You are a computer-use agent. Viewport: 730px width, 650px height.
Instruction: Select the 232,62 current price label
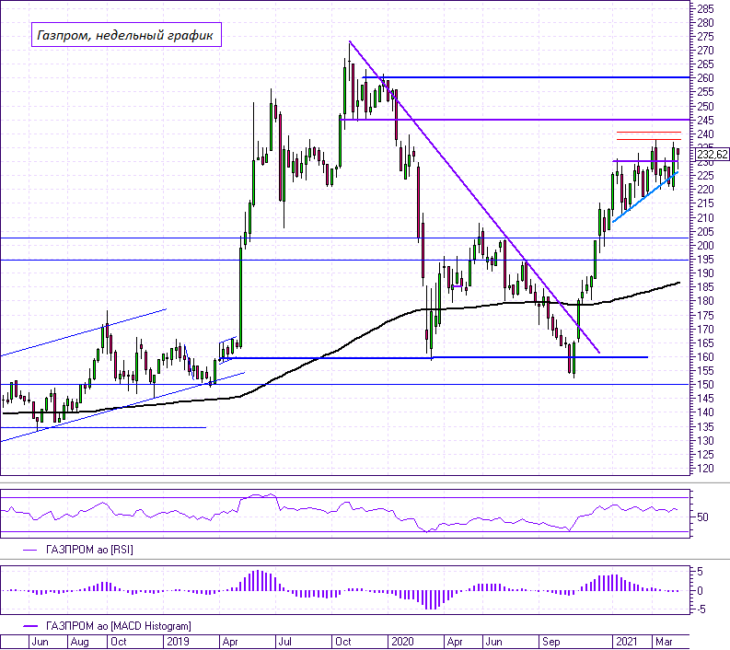click(x=713, y=154)
